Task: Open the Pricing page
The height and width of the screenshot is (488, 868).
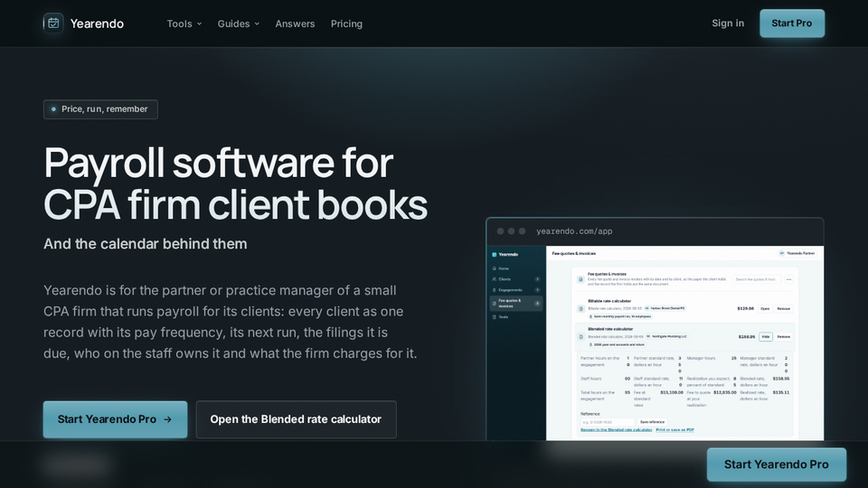Action: (x=346, y=23)
